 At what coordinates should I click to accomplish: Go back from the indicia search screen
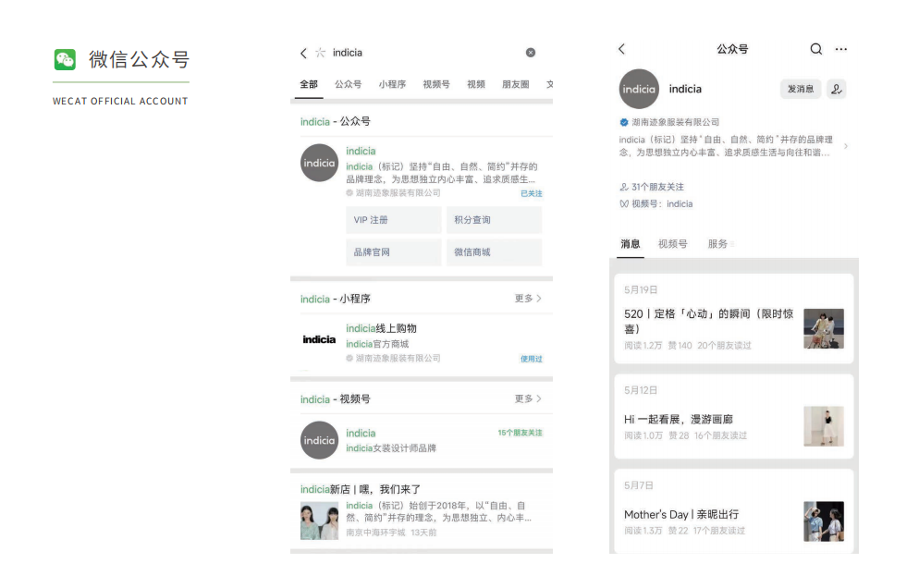click(303, 53)
